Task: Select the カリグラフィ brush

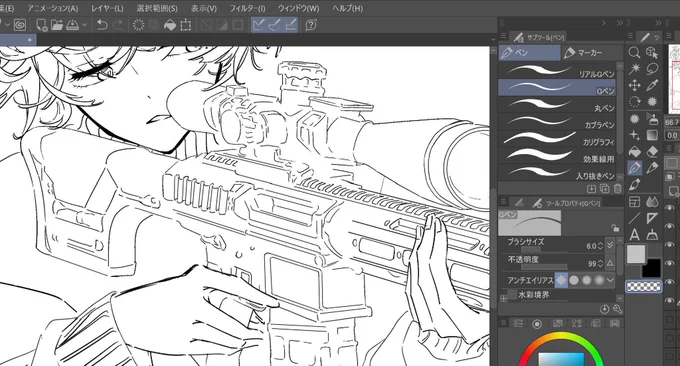Action: click(557, 138)
